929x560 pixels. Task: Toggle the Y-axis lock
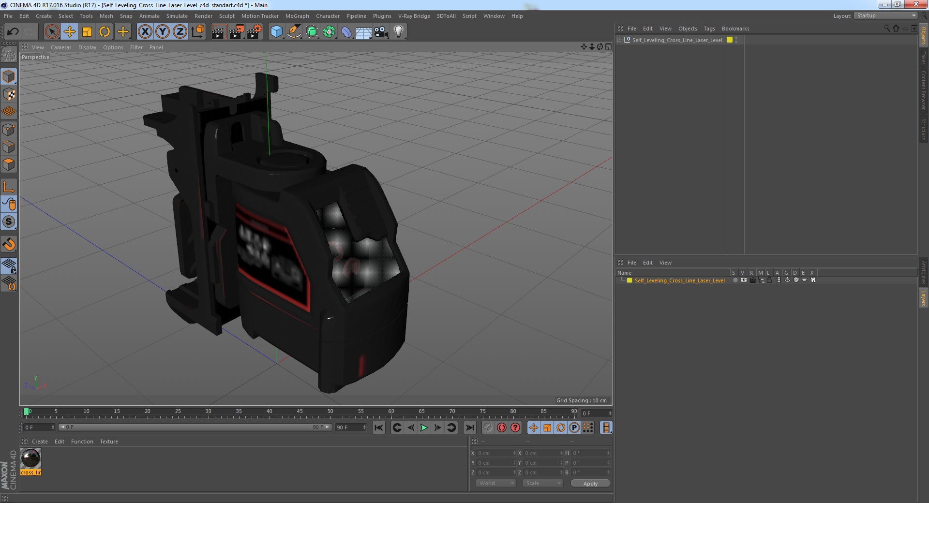[x=163, y=32]
